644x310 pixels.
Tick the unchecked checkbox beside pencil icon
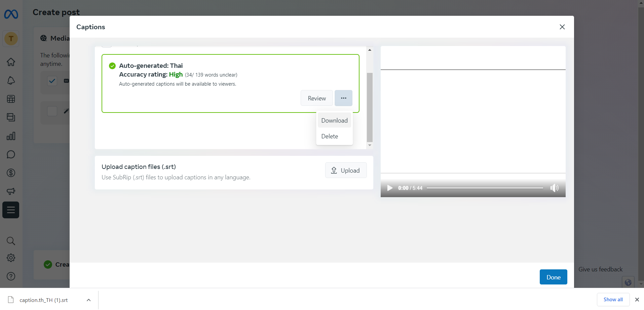pyautogui.click(x=52, y=111)
